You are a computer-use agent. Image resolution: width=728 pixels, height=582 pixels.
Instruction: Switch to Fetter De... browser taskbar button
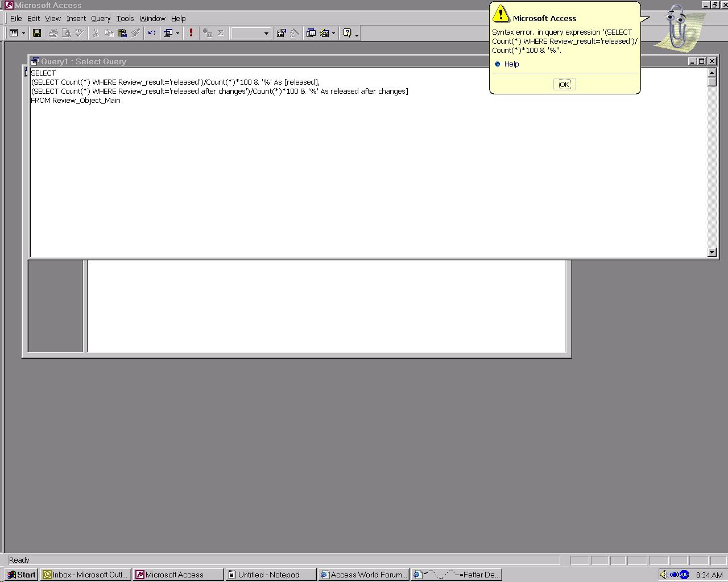pyautogui.click(x=456, y=575)
